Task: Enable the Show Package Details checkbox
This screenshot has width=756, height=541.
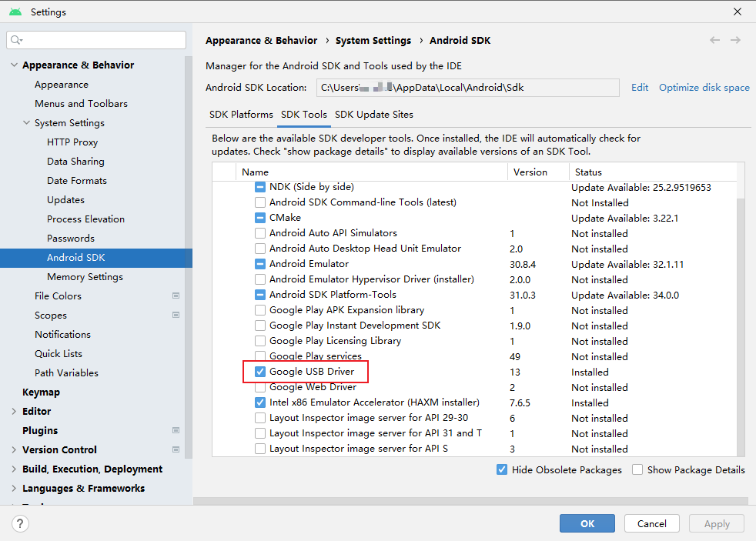Action: coord(637,469)
